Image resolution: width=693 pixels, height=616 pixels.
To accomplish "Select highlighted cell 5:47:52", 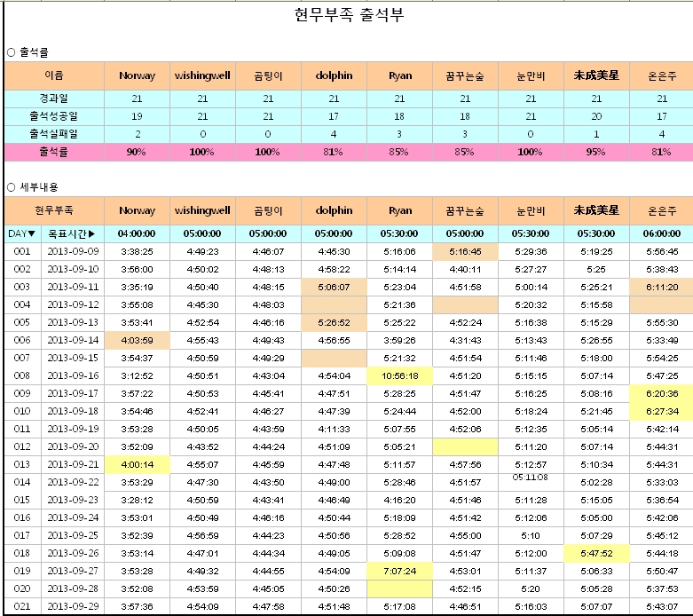I will (596, 553).
